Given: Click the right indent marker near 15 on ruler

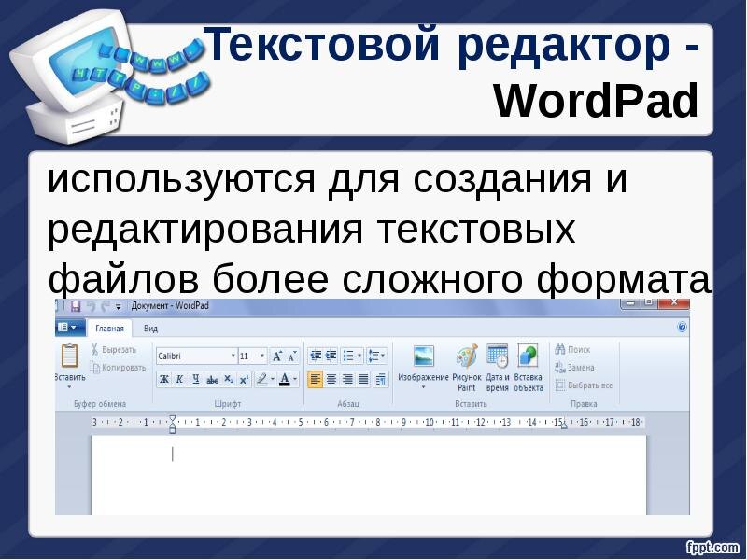Looking at the screenshot, I should tap(564, 427).
